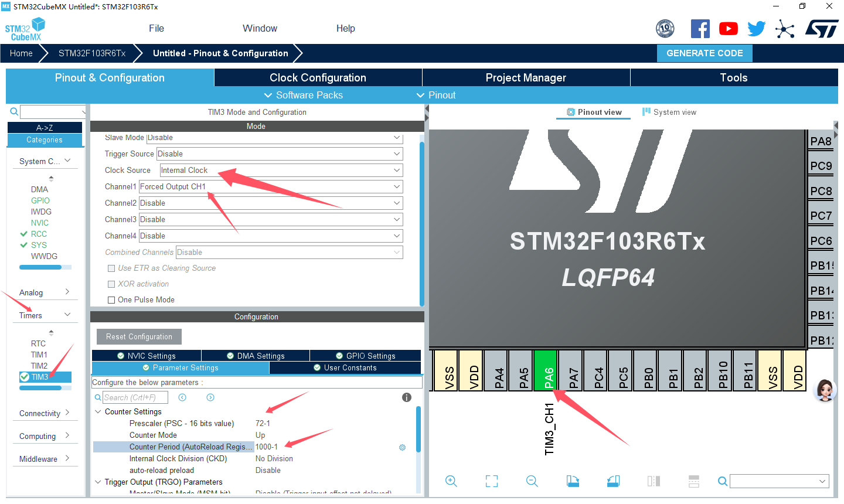
Task: Click the parameter search magnifier icon
Action: point(98,397)
